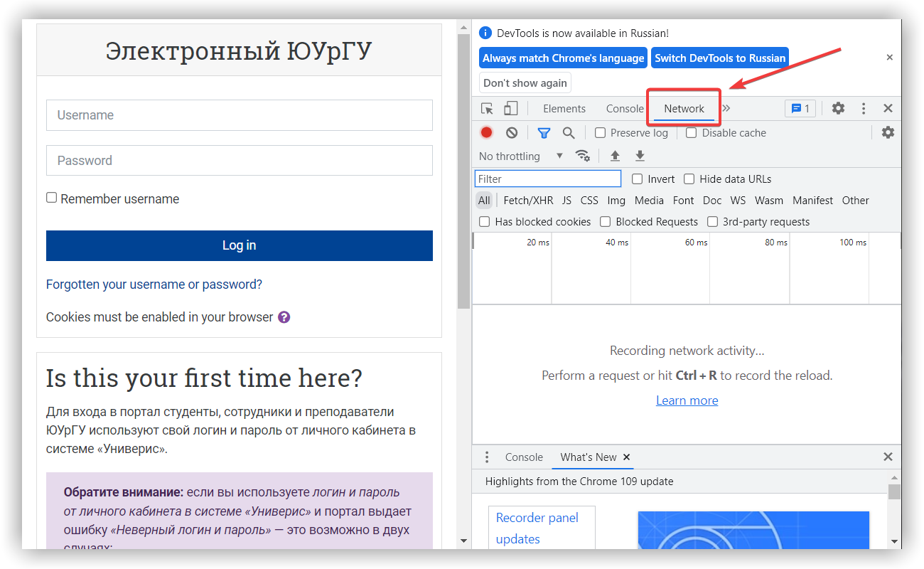
Task: Dismiss the DevTools language infobar
Action: coord(889,57)
